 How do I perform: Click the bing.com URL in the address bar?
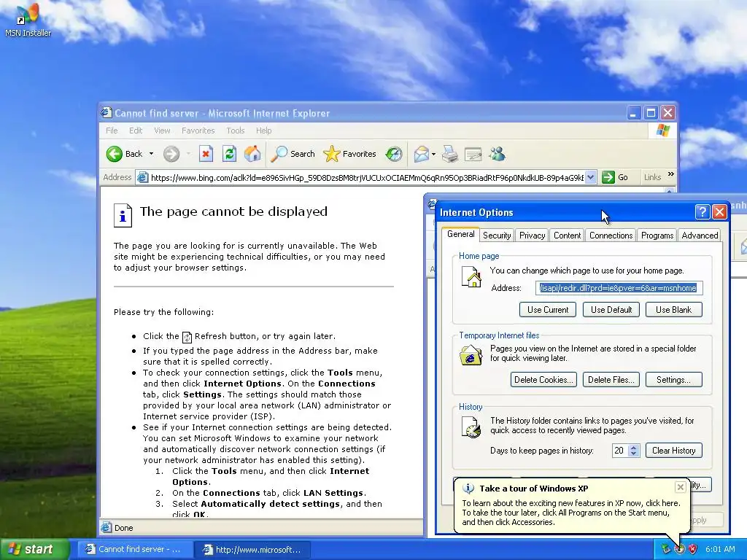[x=367, y=178]
